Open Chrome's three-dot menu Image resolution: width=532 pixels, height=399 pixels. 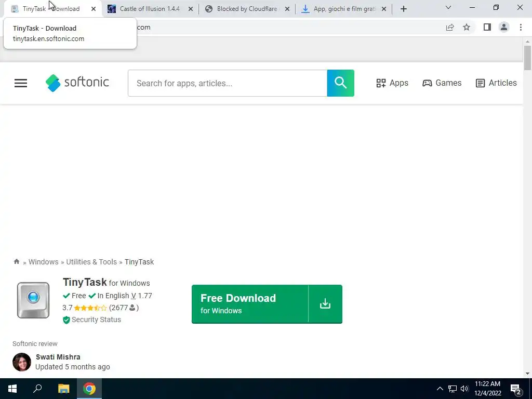(521, 27)
